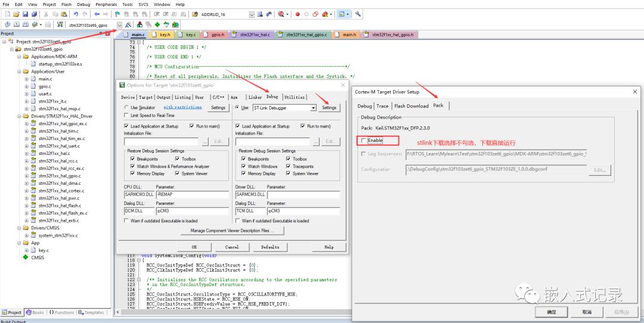Select the Use ST-Link Debugger radio button
The image size is (644, 323).
pyautogui.click(x=237, y=107)
